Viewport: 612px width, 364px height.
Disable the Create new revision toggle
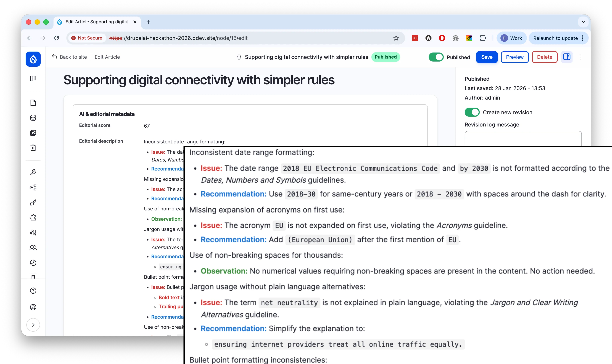(472, 112)
